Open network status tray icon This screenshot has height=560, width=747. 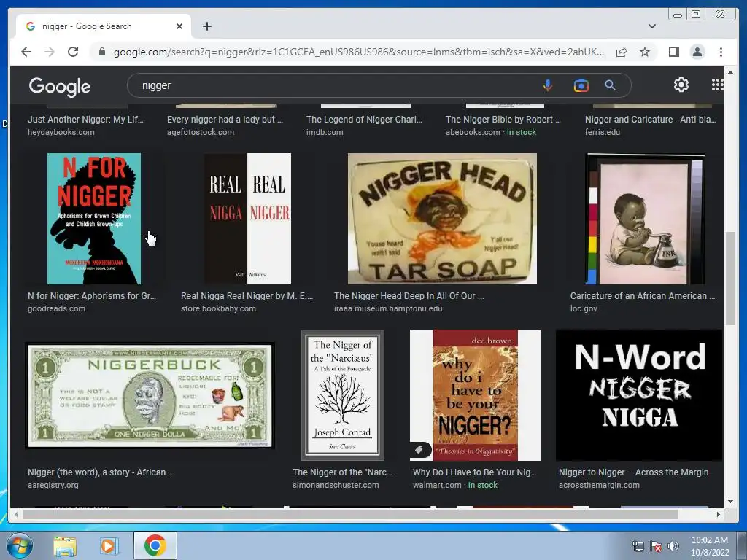coord(638,546)
